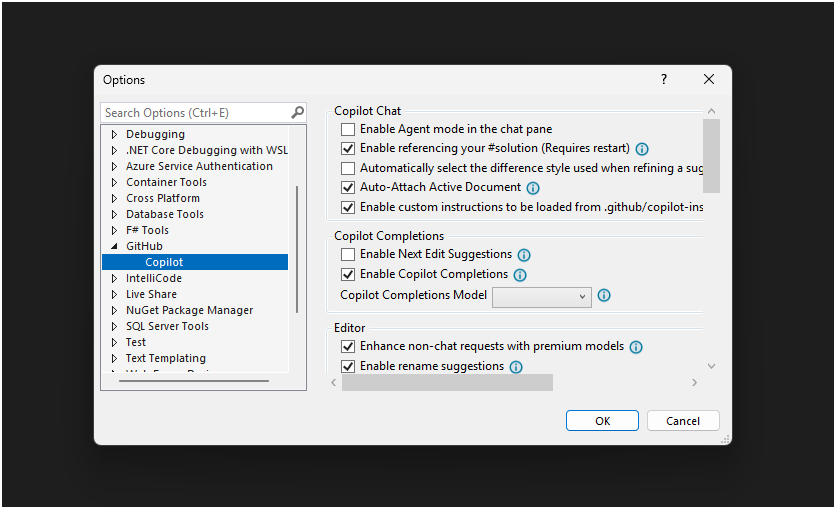Click info icon next to Enhance non-chat requests

click(x=636, y=347)
